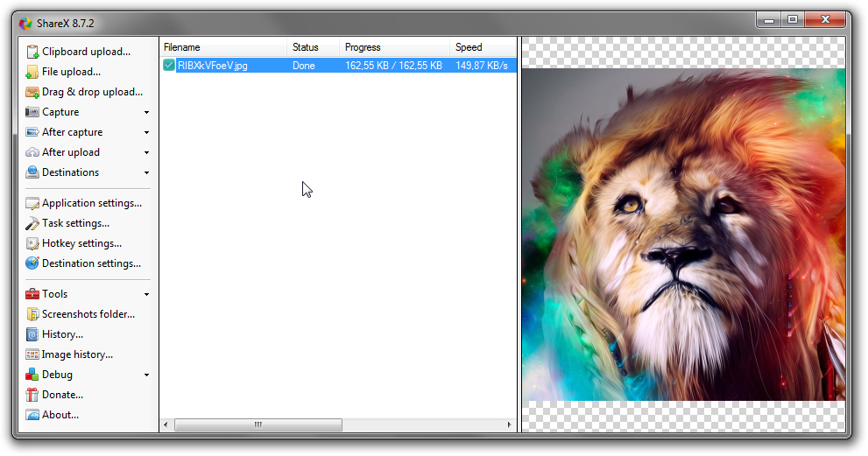The width and height of the screenshot is (868, 456).
Task: Click the Image history icon
Action: coord(32,354)
